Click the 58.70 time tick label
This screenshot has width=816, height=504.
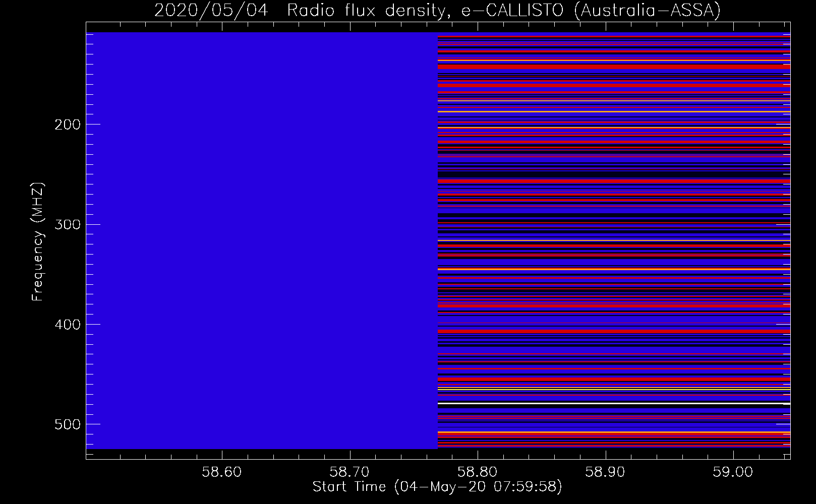pyautogui.click(x=349, y=472)
